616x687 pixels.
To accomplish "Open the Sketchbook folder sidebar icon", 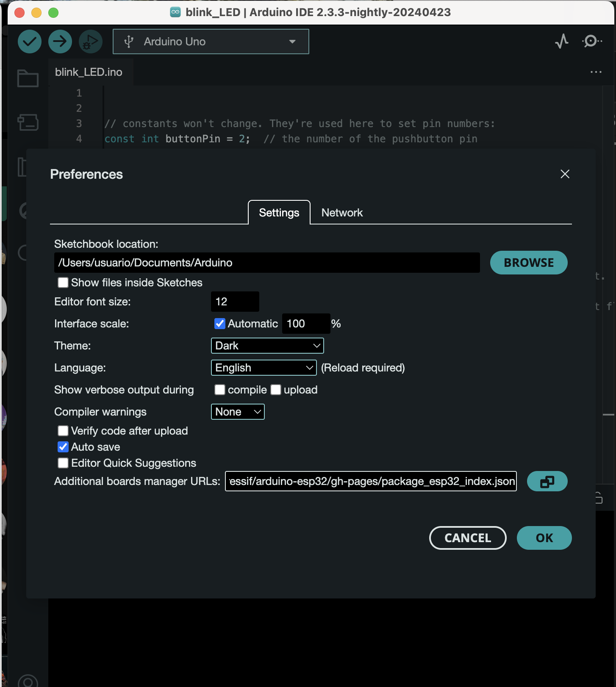I will click(28, 78).
